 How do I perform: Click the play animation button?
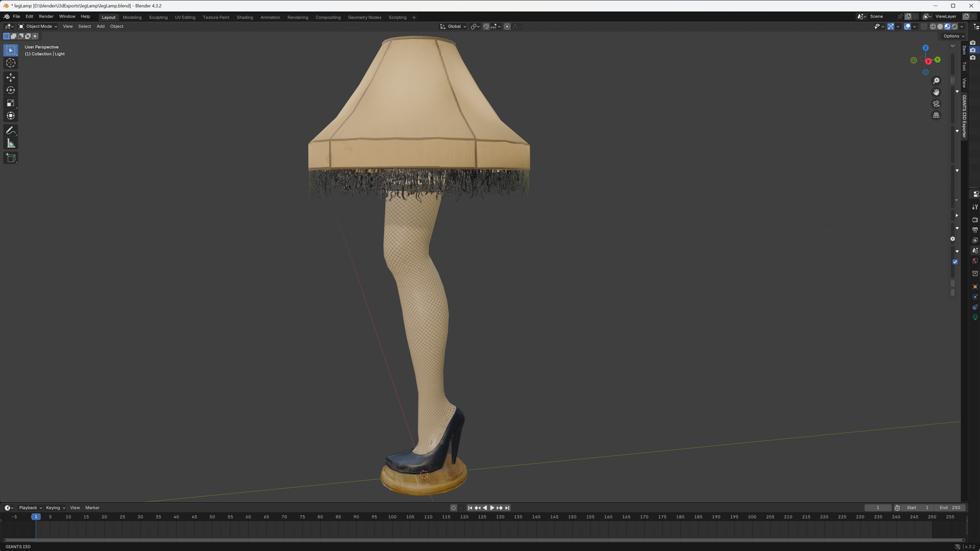(x=492, y=508)
